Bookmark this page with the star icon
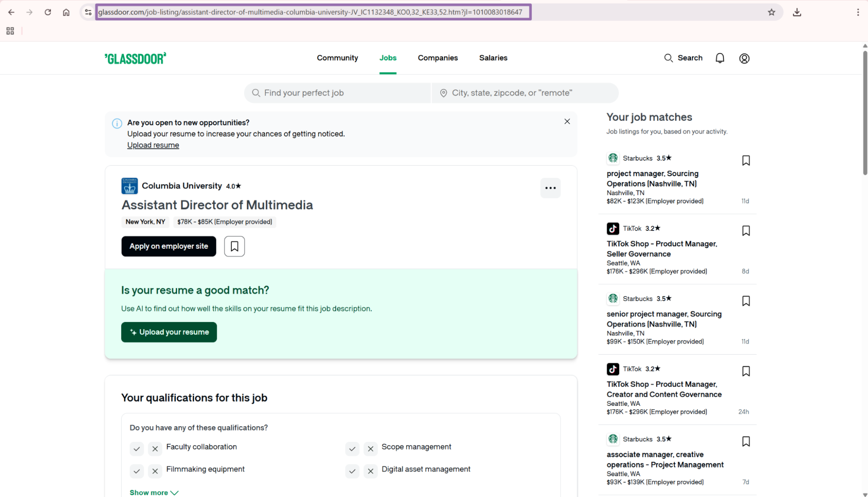This screenshot has width=868, height=497. pos(771,12)
